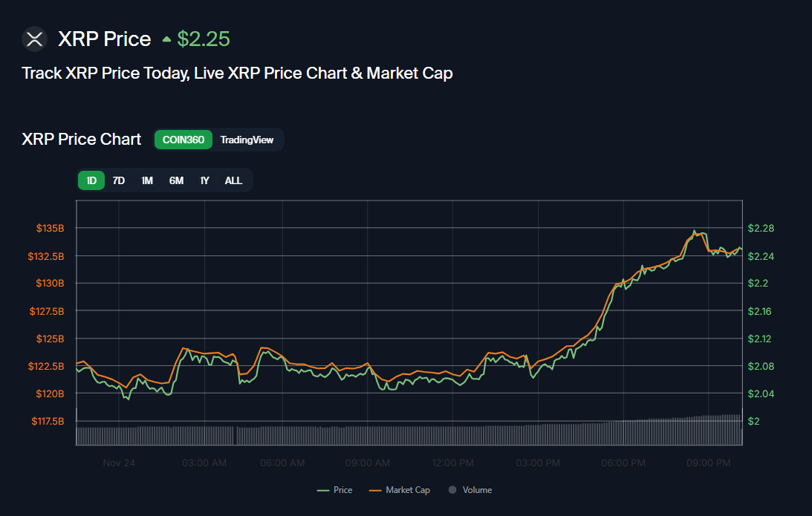This screenshot has height=516, width=812.
Task: Click the Nov 24 date axis label
Action: tap(119, 463)
